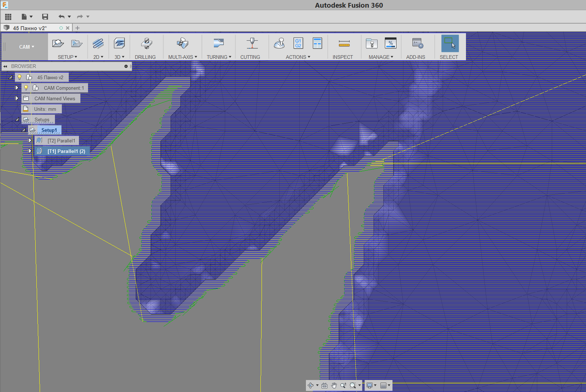Open the TURNING dropdown menu
The height and width of the screenshot is (392, 586).
219,57
